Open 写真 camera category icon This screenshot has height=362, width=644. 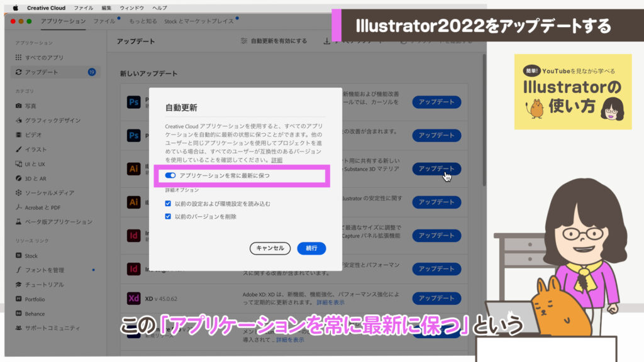coord(18,106)
